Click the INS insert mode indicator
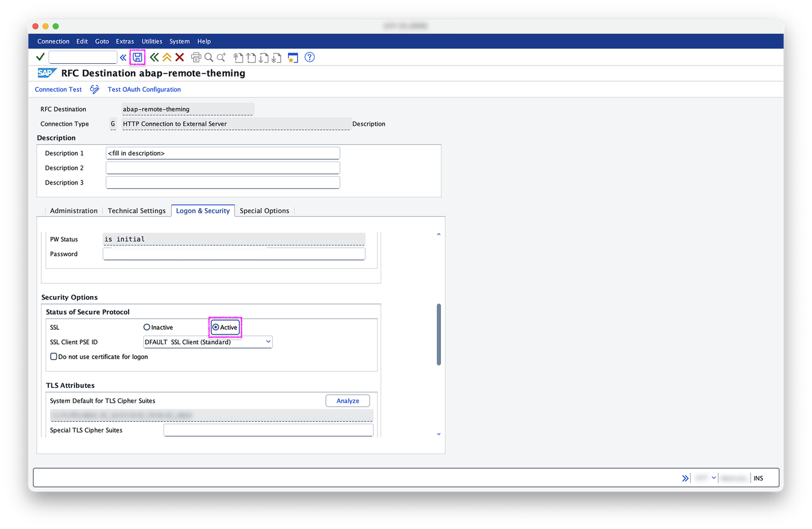This screenshot has height=529, width=812. click(758, 478)
